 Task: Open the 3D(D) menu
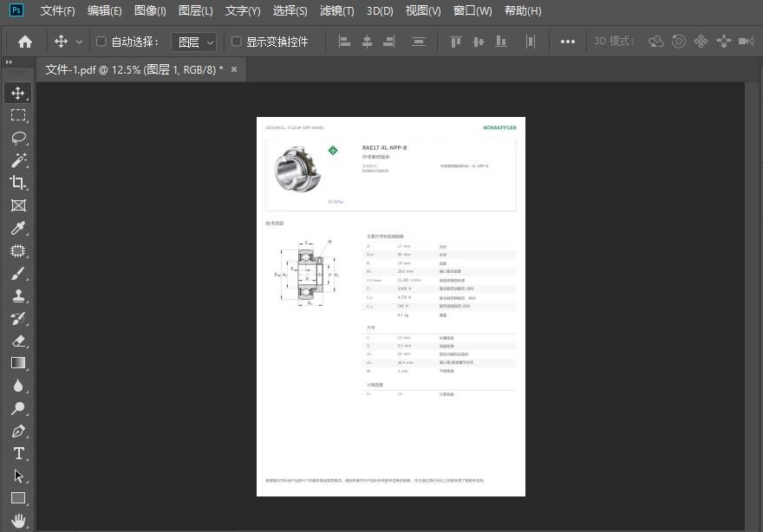[380, 10]
